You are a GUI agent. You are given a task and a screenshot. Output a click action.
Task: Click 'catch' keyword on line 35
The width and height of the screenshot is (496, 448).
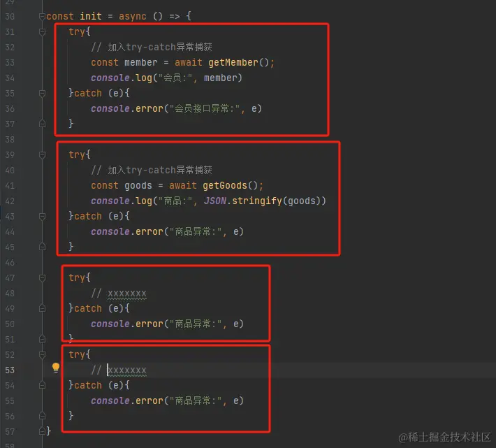[x=88, y=93]
